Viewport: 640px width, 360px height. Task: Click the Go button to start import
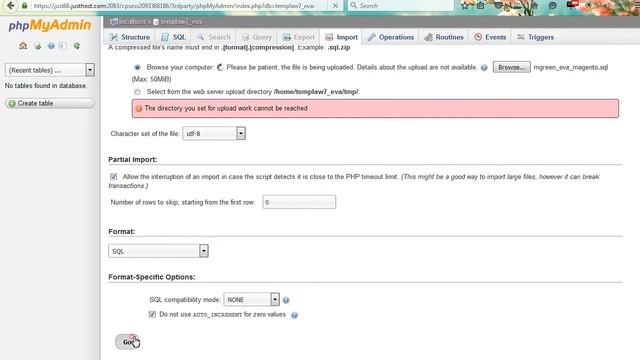[x=127, y=342]
